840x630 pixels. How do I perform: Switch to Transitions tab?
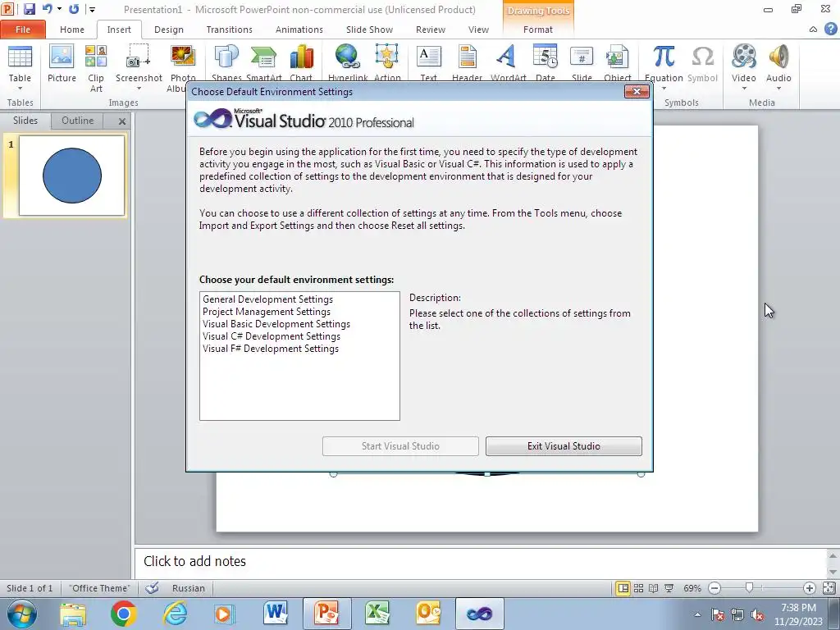(230, 30)
